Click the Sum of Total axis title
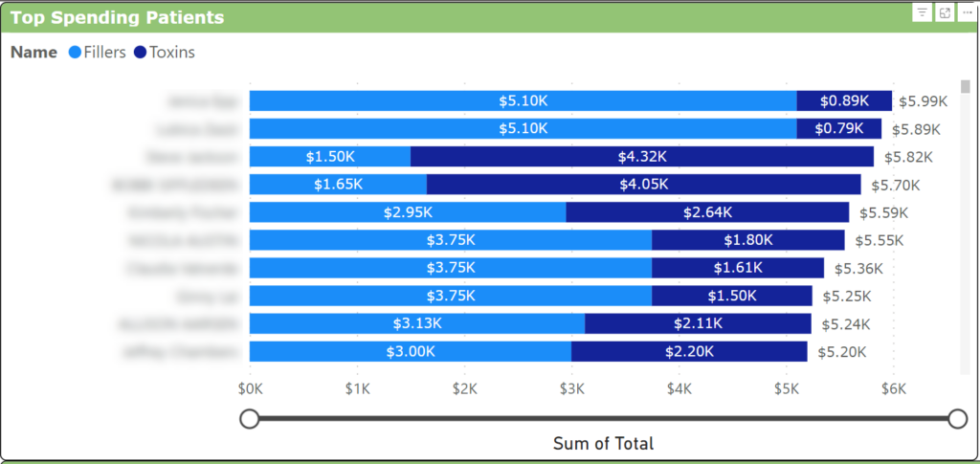The height and width of the screenshot is (464, 980). tap(603, 444)
